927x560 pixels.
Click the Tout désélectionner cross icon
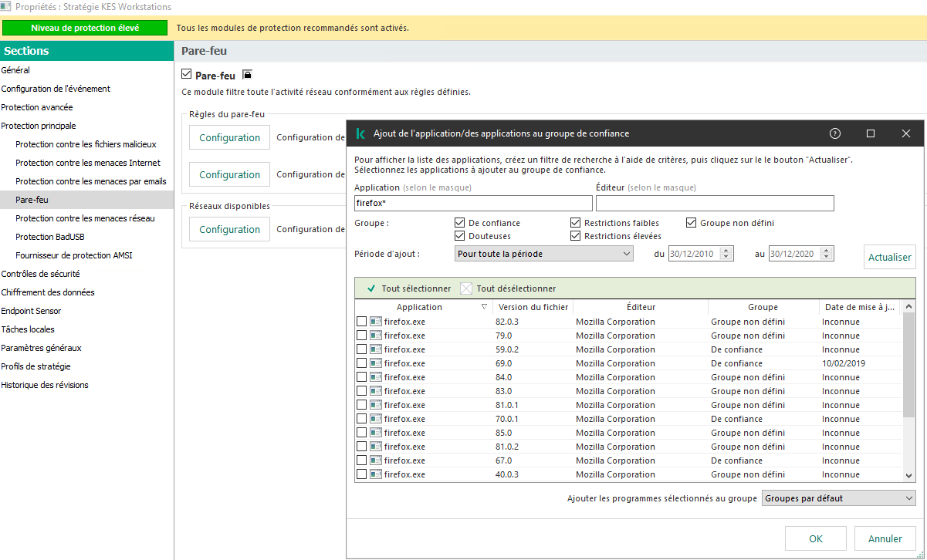[x=466, y=288]
